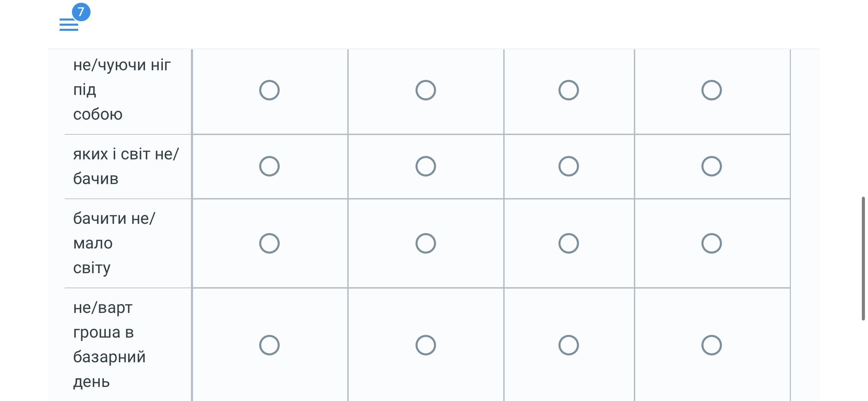868x401 pixels.
Task: Open the hamburger menu with badge 7
Action: coord(69,25)
